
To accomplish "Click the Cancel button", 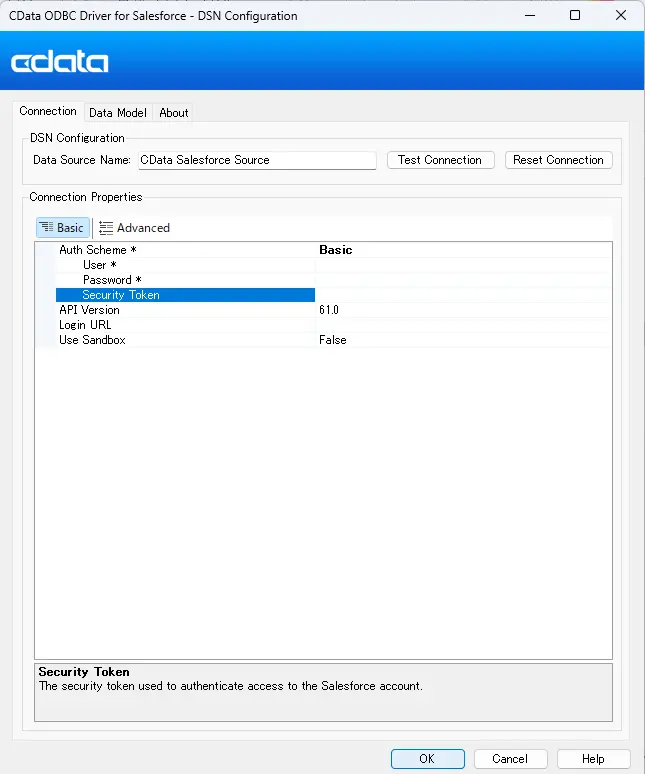I will pos(510,759).
